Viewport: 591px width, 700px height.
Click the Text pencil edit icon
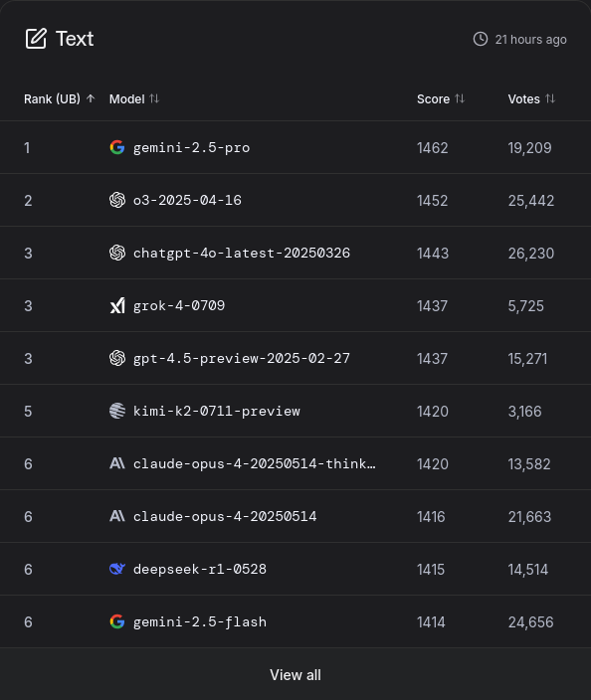tap(36, 39)
